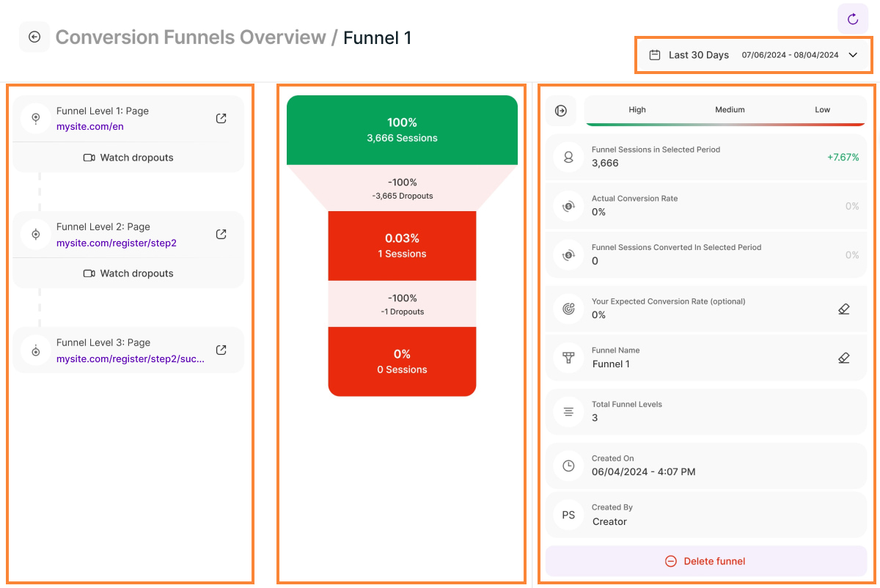Screen dimensions: 880x588
Task: Click the Medium label on legend
Action: coord(730,110)
